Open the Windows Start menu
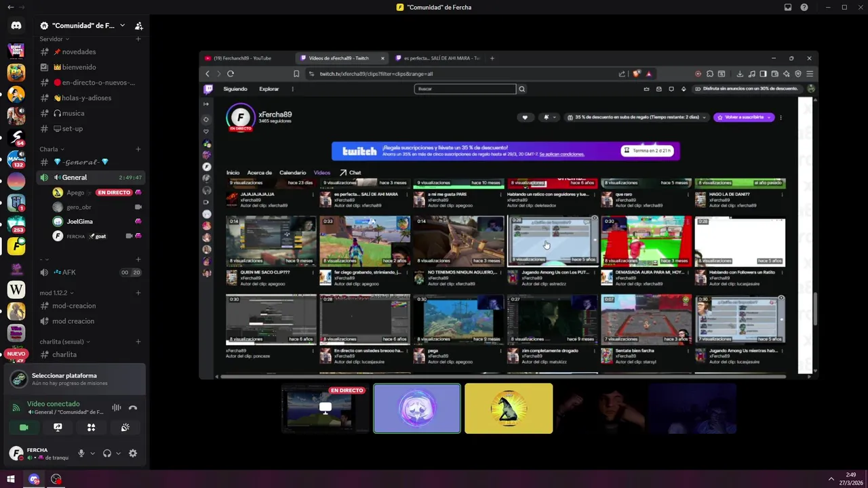 pos(11,479)
